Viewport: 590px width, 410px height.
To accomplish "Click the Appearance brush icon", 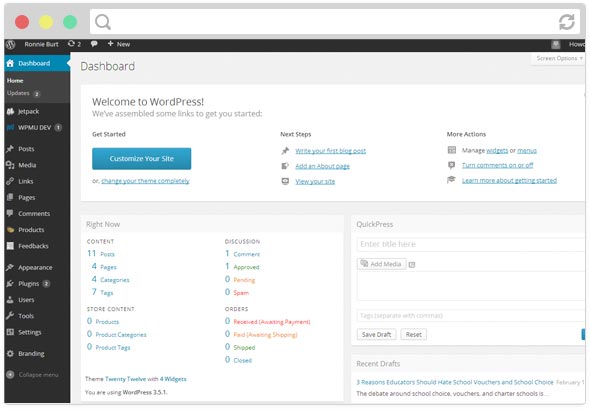I will (x=10, y=267).
